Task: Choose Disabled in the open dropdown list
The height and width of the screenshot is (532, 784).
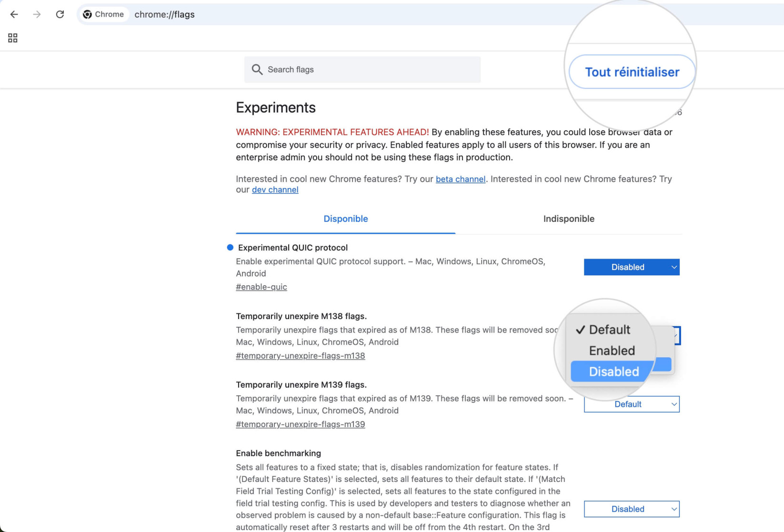Action: (613, 371)
